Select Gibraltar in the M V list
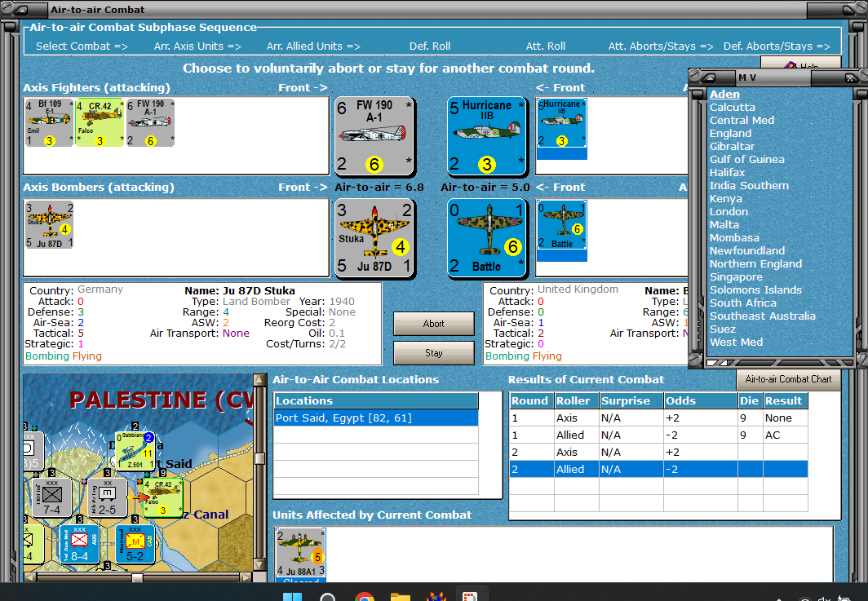 [732, 147]
